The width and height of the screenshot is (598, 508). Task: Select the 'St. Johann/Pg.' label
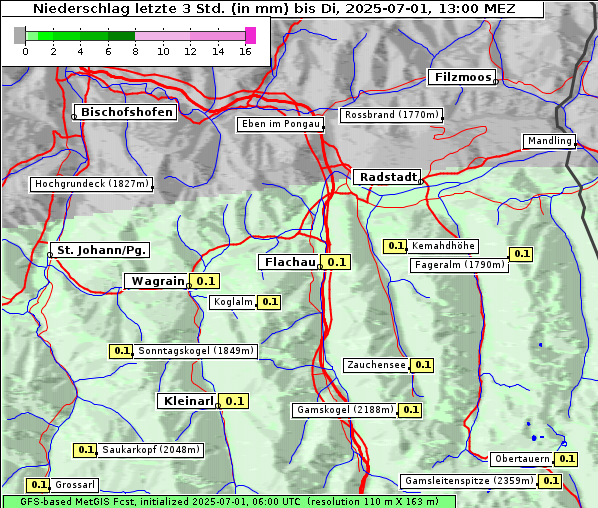tap(100, 250)
